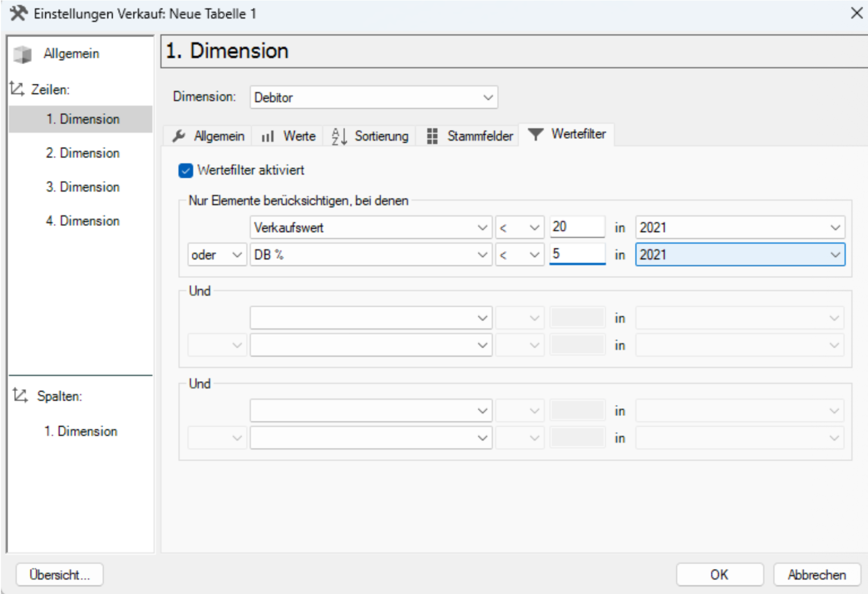The image size is (868, 594).
Task: Click the OK button
Action: coord(720,574)
